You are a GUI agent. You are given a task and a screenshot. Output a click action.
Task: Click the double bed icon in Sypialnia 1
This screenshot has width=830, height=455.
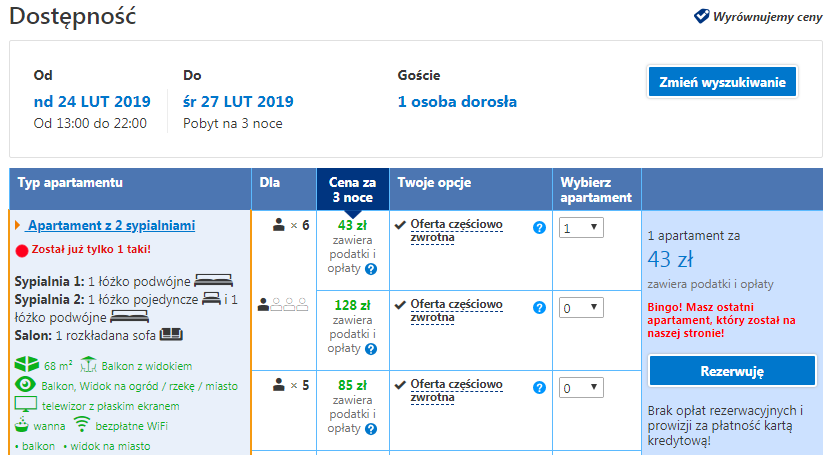coord(213,280)
